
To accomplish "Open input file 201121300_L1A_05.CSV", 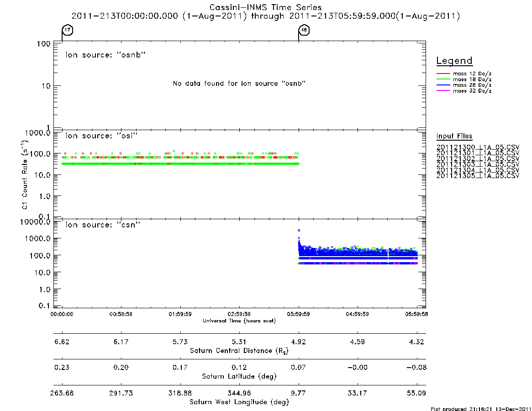I will pyautogui.click(x=478, y=148).
